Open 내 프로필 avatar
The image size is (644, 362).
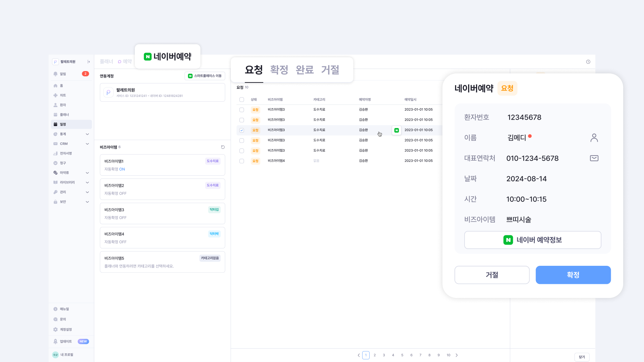55,355
